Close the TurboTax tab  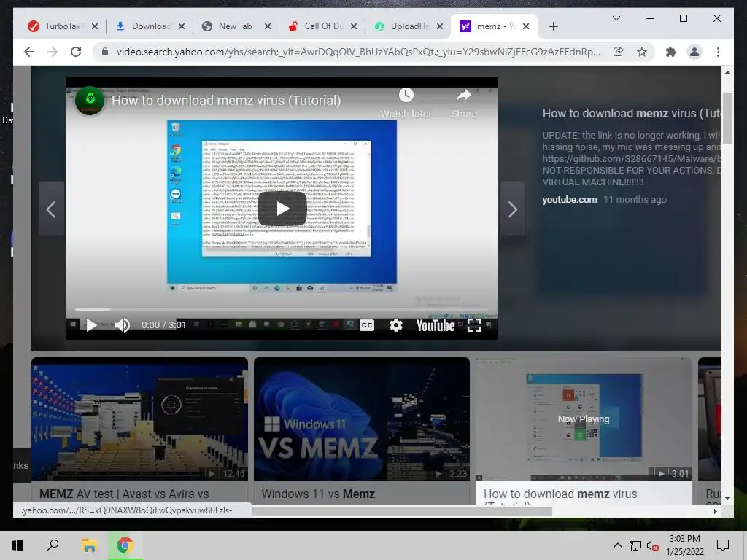click(94, 27)
